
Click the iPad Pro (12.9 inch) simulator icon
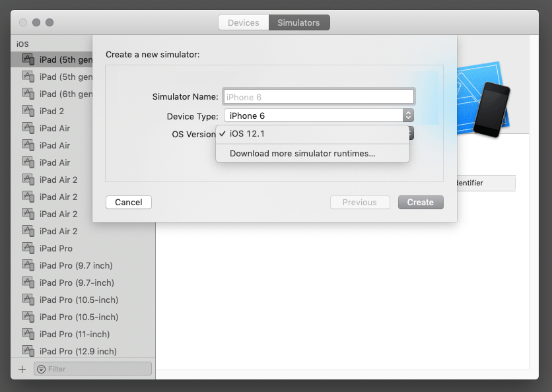[28, 351]
